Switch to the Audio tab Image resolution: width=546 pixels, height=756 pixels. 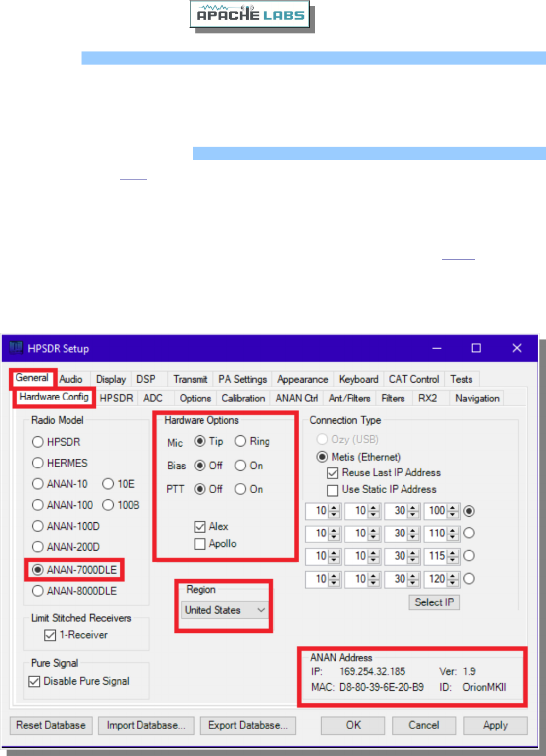tap(71, 379)
